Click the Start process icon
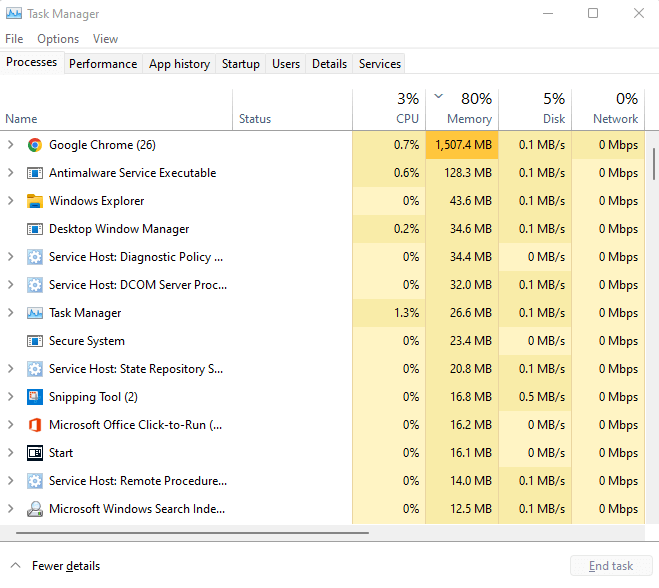 pos(34,453)
